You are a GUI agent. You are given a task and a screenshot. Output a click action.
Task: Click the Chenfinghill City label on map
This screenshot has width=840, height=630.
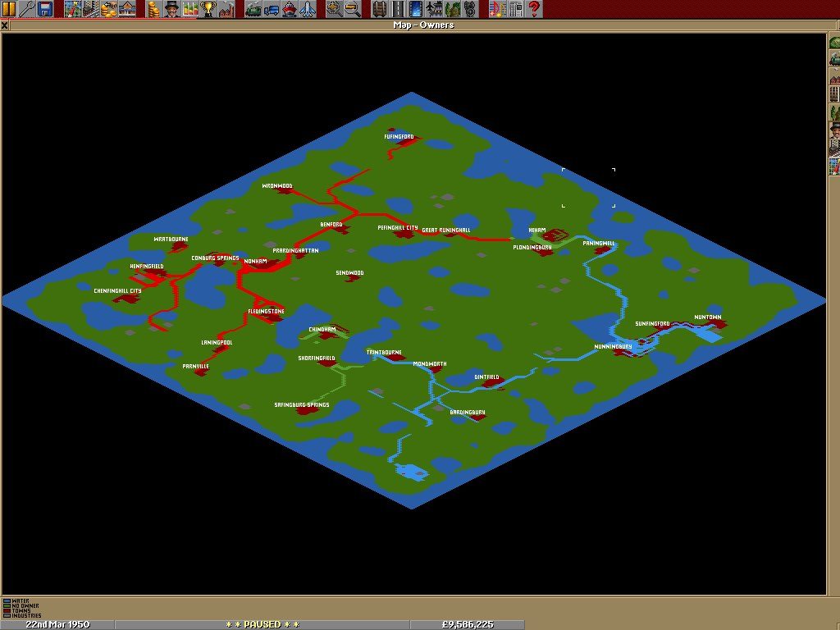(x=118, y=291)
